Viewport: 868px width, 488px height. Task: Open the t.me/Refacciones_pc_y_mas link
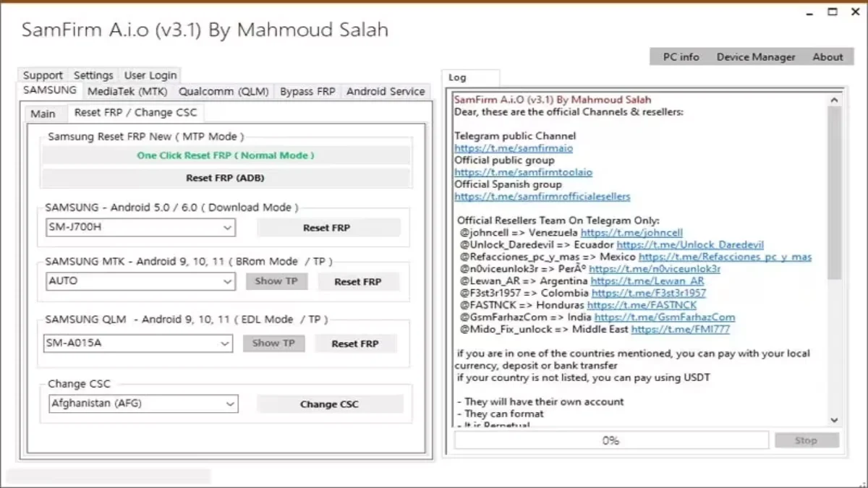coord(725,257)
